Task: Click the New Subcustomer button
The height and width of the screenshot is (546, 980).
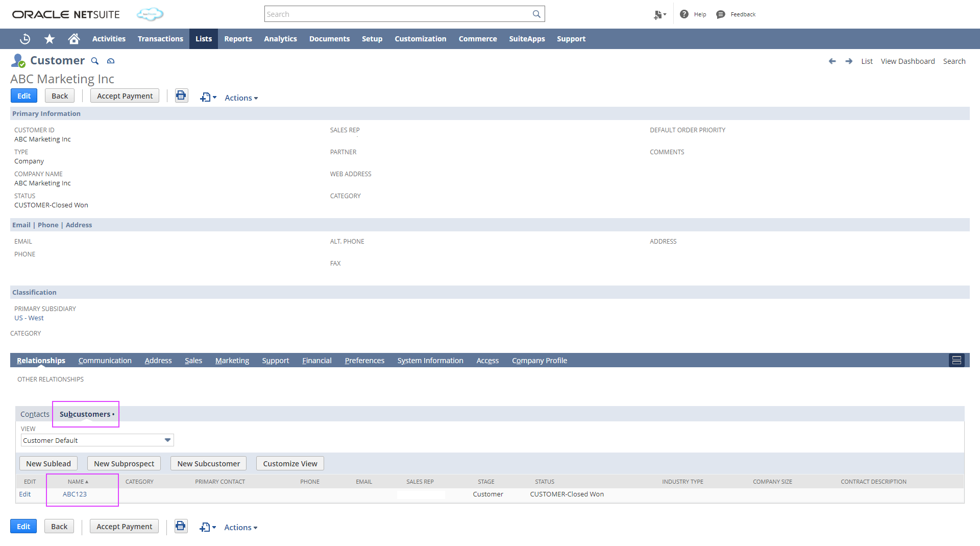Action: pos(208,463)
